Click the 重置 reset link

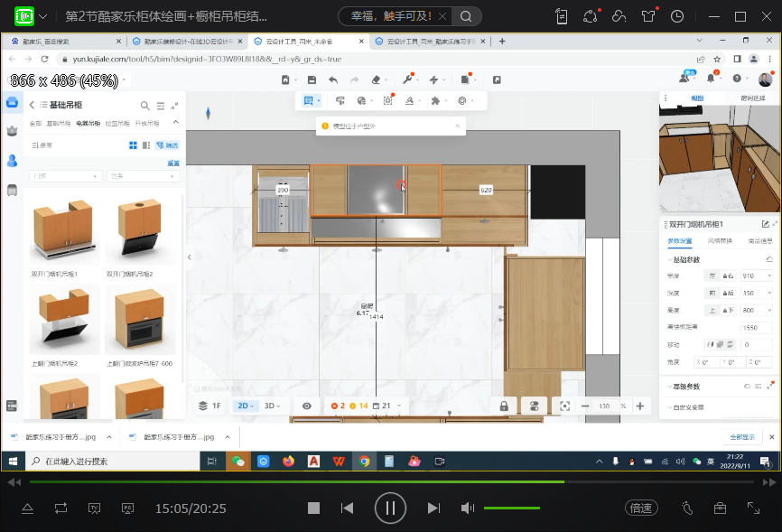pyautogui.click(x=173, y=163)
